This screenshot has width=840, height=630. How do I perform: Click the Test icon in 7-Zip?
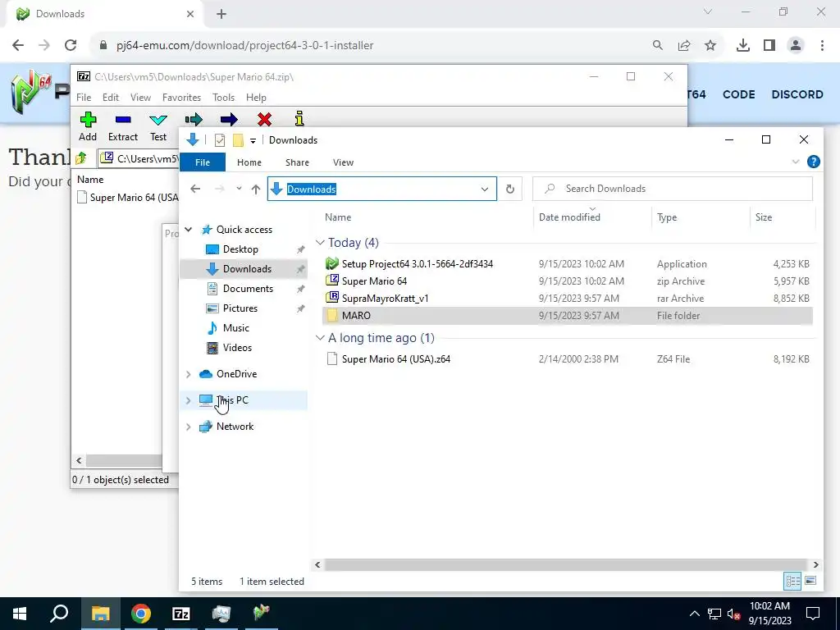158,120
